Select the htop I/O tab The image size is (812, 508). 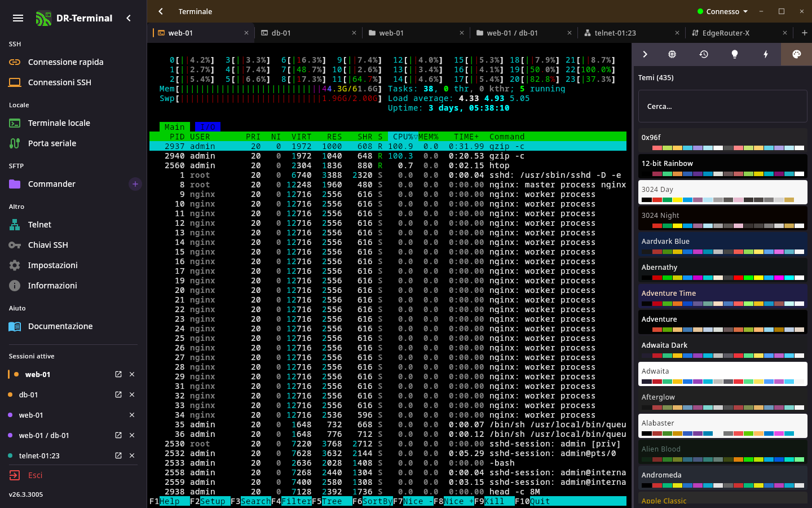[x=208, y=127]
